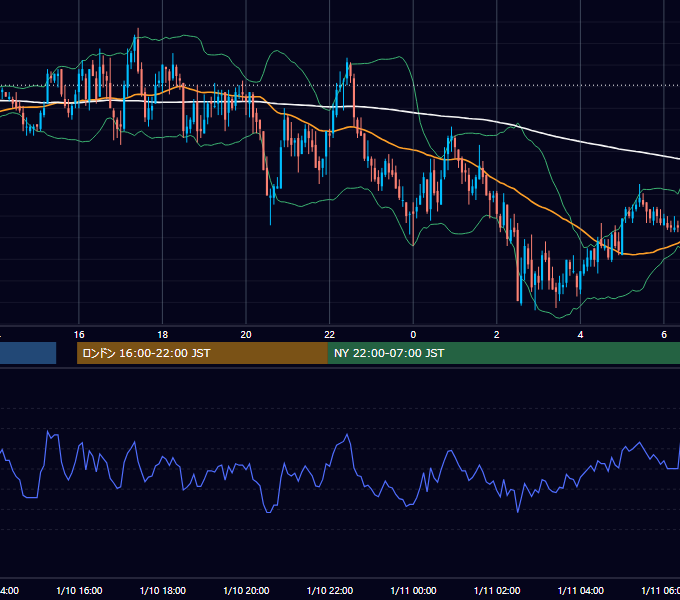Click the ロンドン 16:00-22:00 JST session bar
The height and width of the screenshot is (600, 680).
202,353
